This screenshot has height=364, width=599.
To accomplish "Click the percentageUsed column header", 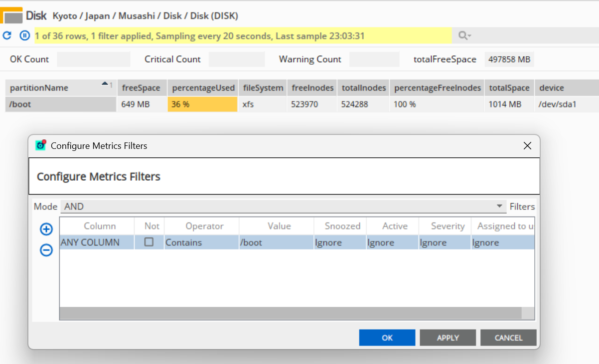I will (x=203, y=88).
